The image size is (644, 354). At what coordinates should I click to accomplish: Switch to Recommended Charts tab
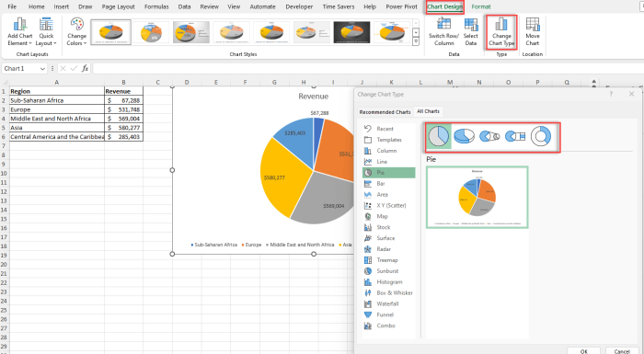tap(385, 111)
